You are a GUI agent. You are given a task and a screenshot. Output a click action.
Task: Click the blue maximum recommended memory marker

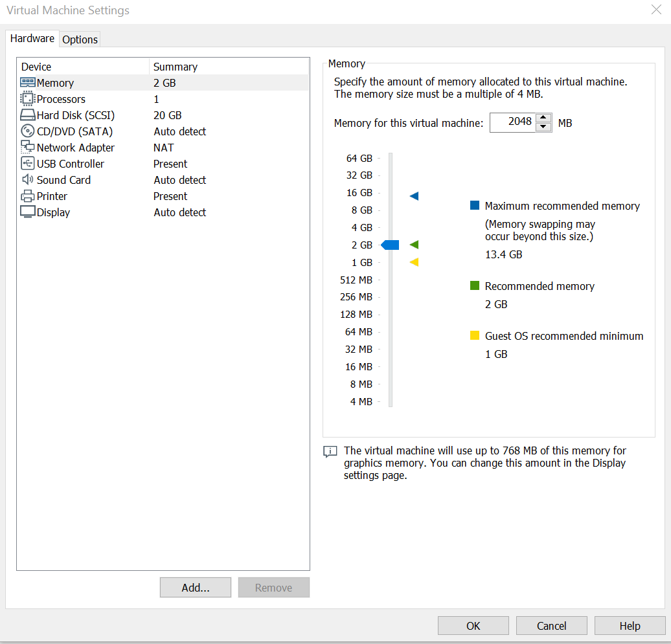point(415,196)
